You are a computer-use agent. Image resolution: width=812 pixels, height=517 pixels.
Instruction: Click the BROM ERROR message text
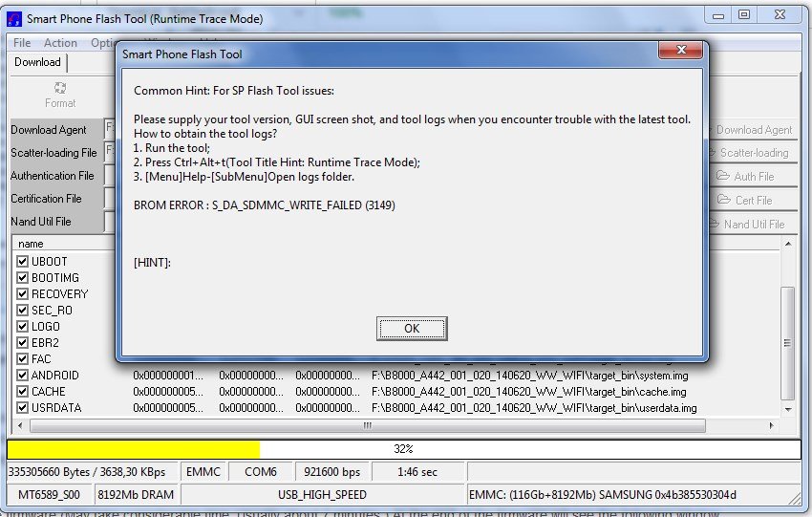click(x=264, y=205)
